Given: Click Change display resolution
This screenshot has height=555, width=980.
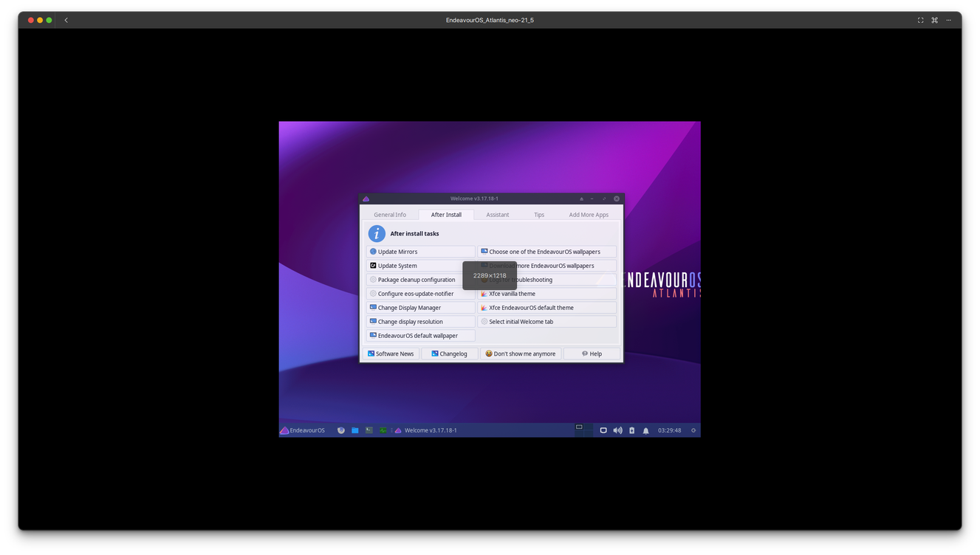Looking at the screenshot, I should (420, 322).
